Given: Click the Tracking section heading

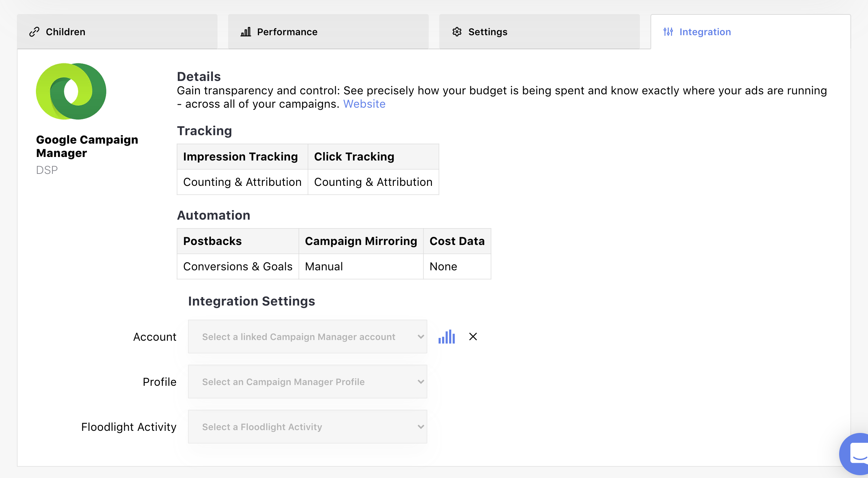Looking at the screenshot, I should click(x=204, y=131).
